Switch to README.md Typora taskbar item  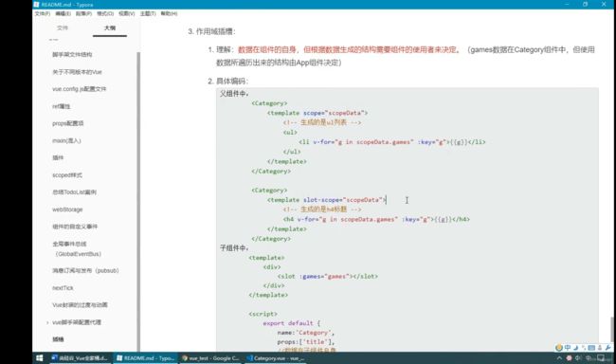point(145,358)
